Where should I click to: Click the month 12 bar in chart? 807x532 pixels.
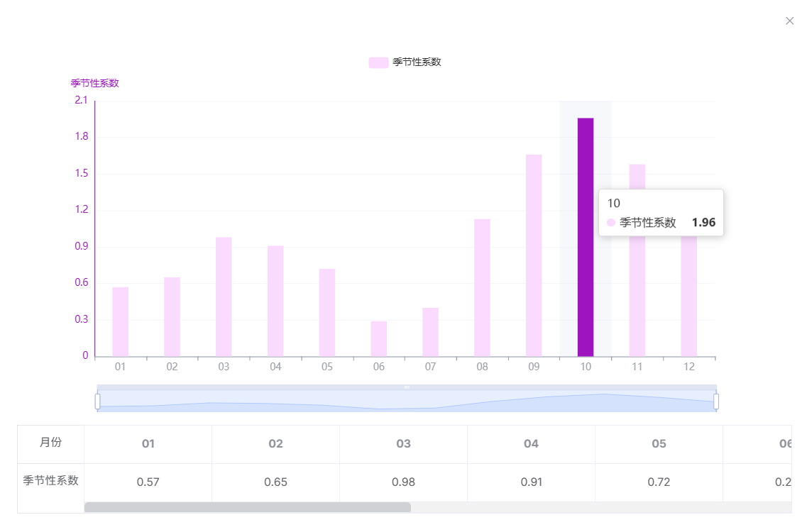tap(688, 298)
